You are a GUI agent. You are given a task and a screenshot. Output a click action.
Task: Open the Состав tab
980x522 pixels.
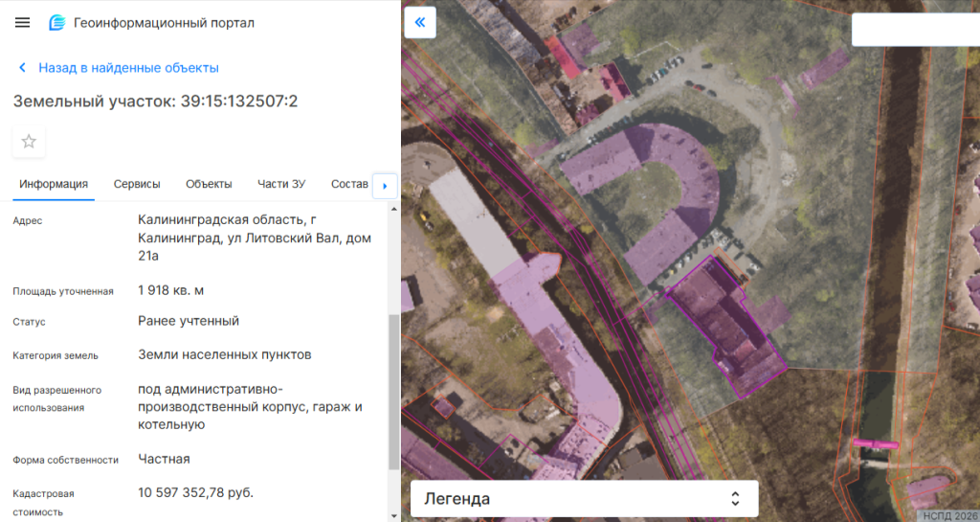click(349, 184)
